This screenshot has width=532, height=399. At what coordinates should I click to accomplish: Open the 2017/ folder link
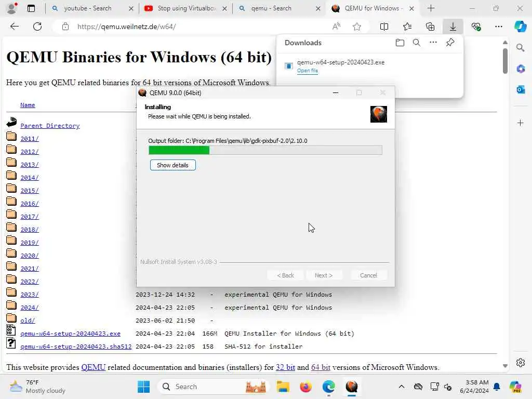(x=30, y=217)
